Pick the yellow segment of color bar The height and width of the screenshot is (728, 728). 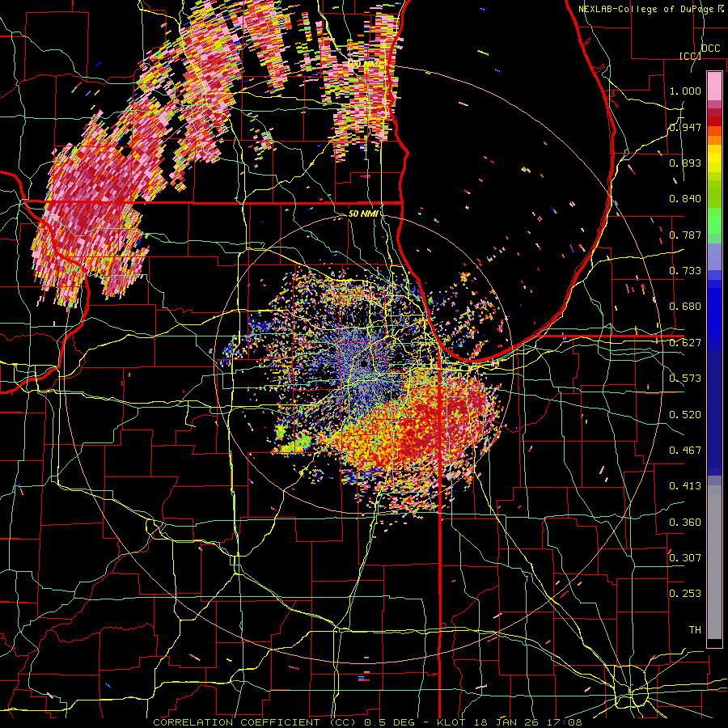point(714,158)
